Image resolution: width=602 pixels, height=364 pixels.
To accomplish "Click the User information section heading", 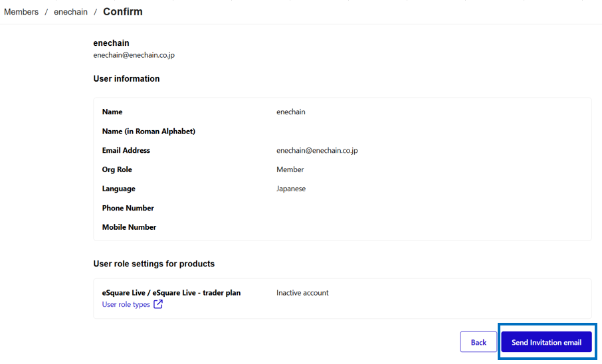I will click(126, 79).
